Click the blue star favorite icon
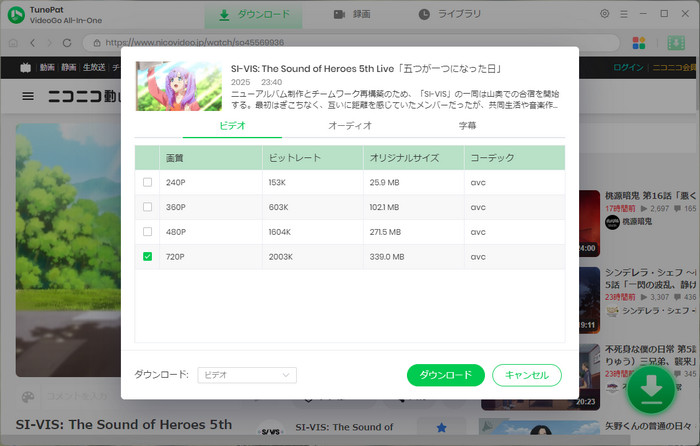 [442, 428]
